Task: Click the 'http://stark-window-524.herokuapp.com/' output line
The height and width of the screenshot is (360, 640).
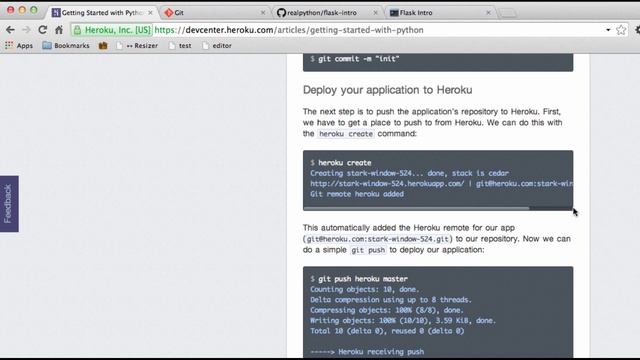Action: tap(441, 184)
